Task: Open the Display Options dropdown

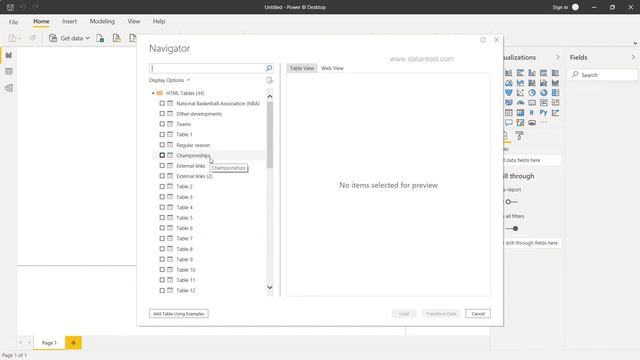Action: pos(169,80)
